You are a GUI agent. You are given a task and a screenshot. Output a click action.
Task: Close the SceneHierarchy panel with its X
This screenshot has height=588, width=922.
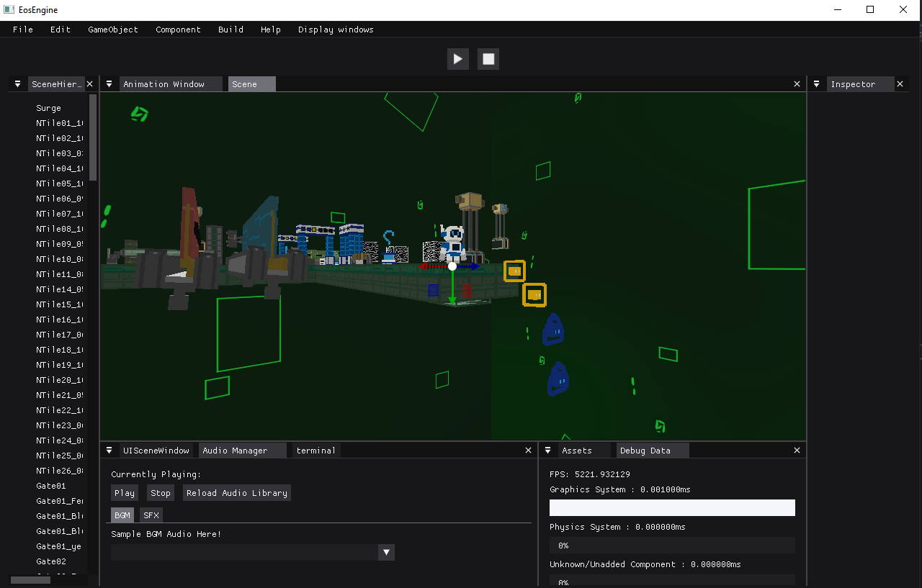89,84
